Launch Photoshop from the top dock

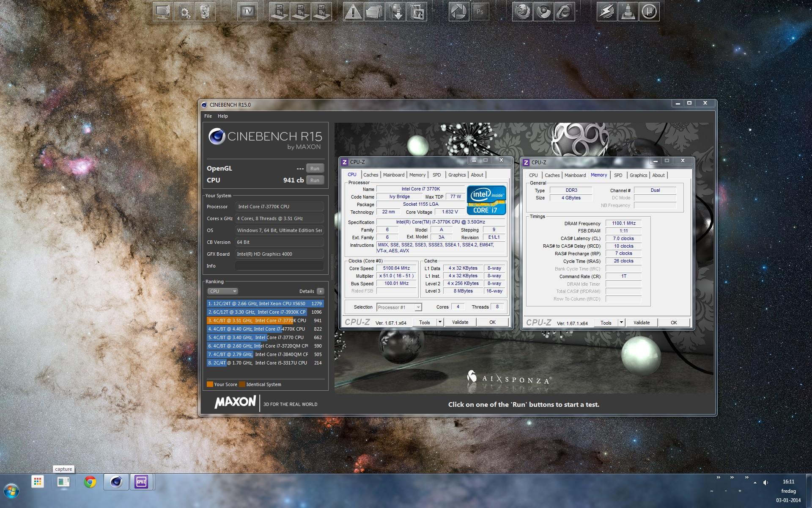(x=480, y=11)
